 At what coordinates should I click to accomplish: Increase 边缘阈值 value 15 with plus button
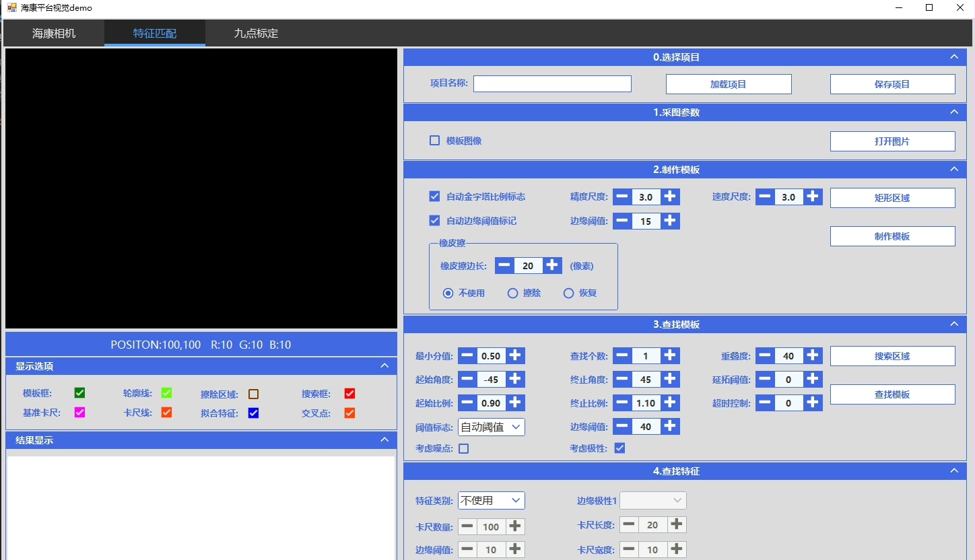click(670, 221)
